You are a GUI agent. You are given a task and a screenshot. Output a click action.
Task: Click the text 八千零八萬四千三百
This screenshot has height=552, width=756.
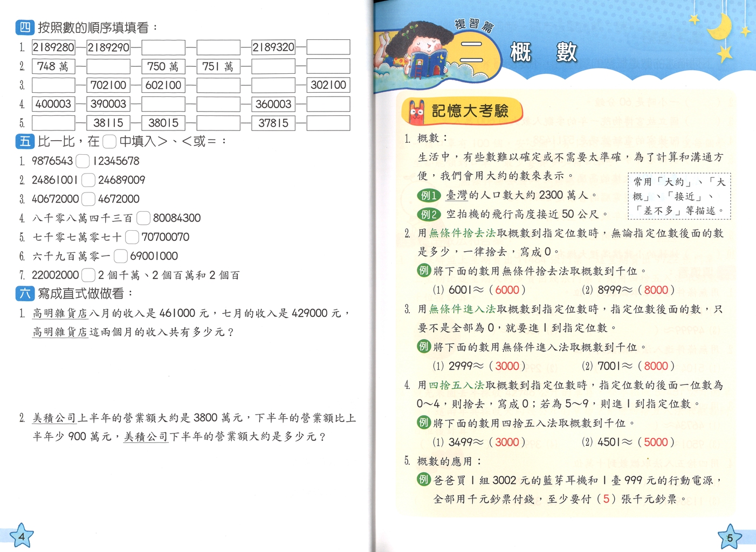83,218
